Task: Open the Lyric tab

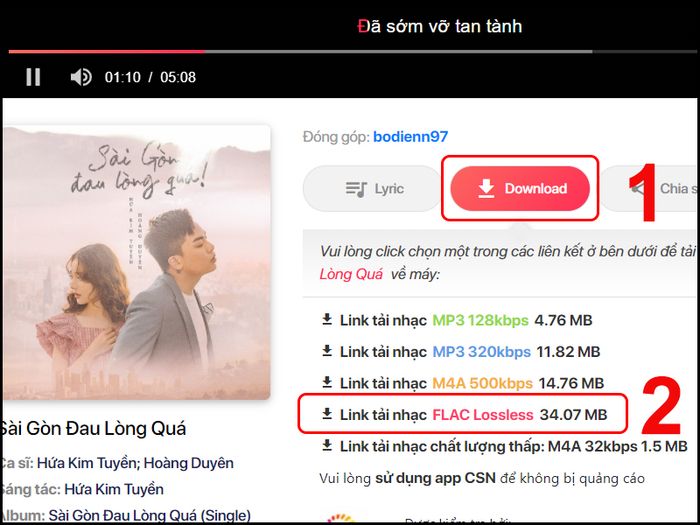Action: click(x=372, y=189)
